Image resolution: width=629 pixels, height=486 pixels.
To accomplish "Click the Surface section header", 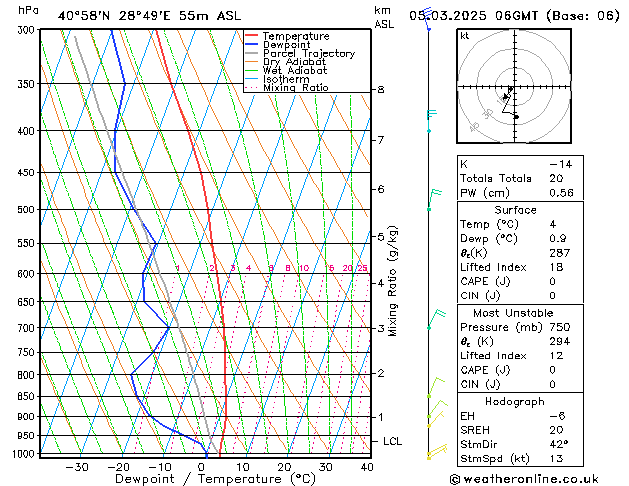I will 516,211.
